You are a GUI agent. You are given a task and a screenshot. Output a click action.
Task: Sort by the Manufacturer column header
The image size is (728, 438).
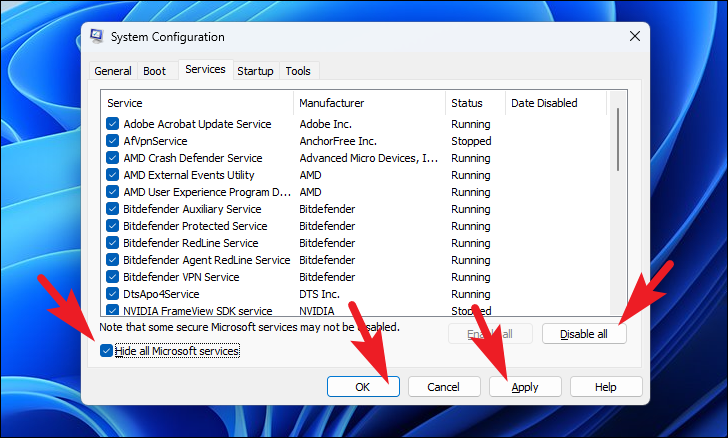pyautogui.click(x=370, y=103)
